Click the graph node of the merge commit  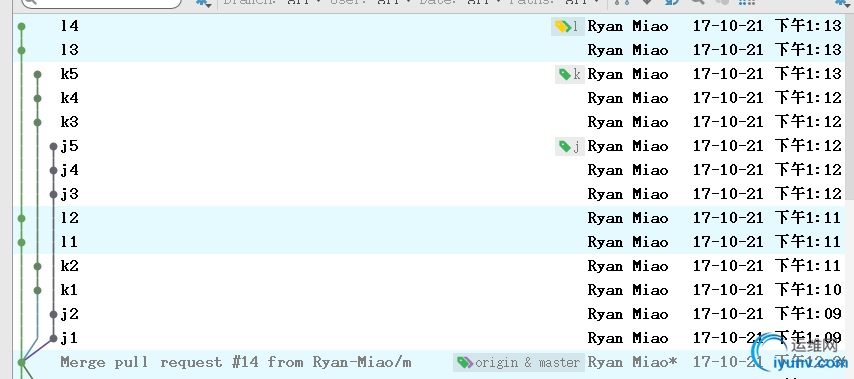[x=21, y=362]
